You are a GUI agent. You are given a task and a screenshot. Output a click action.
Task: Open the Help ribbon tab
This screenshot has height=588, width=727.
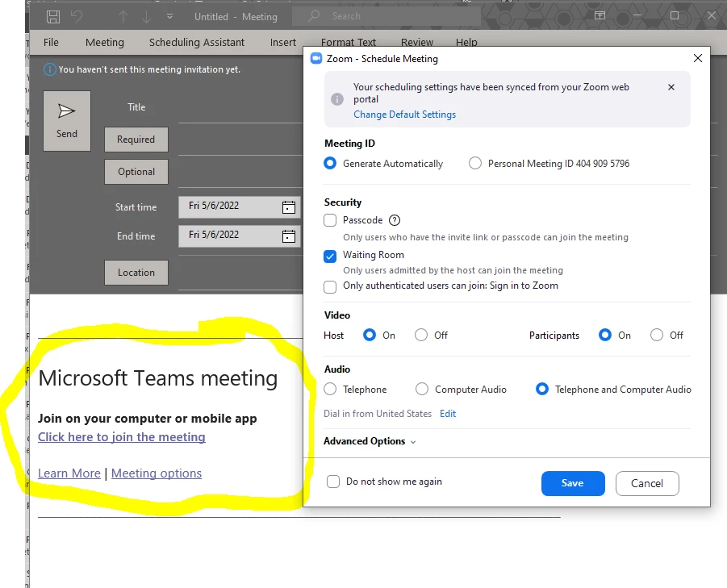[x=466, y=42]
